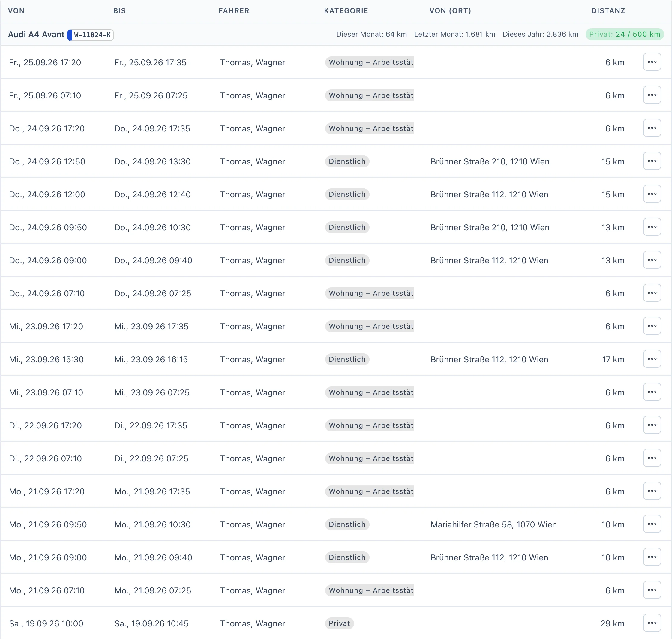Open options menu for Fr. 25.09.26 17:20 trip
This screenshot has width=672, height=639.
[652, 62]
